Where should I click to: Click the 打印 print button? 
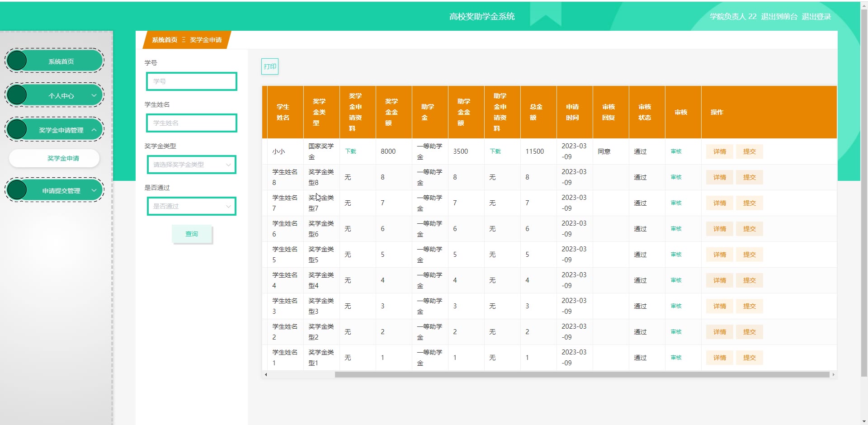(x=270, y=66)
